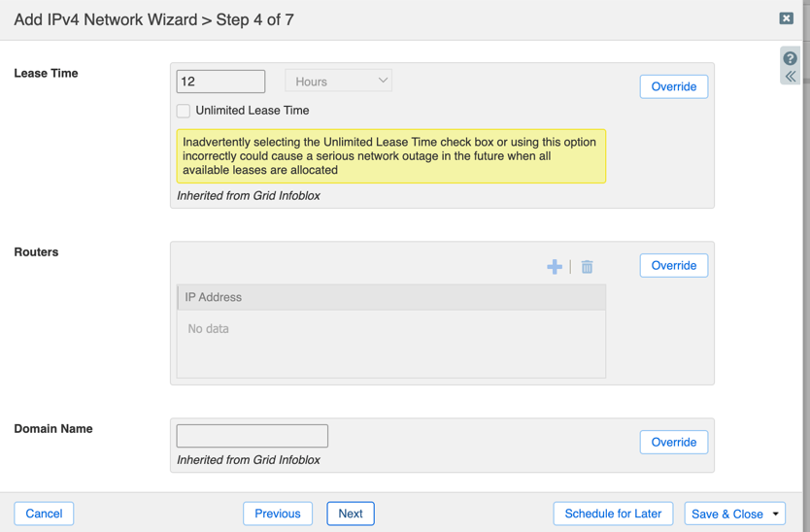810x532 pixels.
Task: Collapse the side panel double-chevron icon
Action: (791, 77)
